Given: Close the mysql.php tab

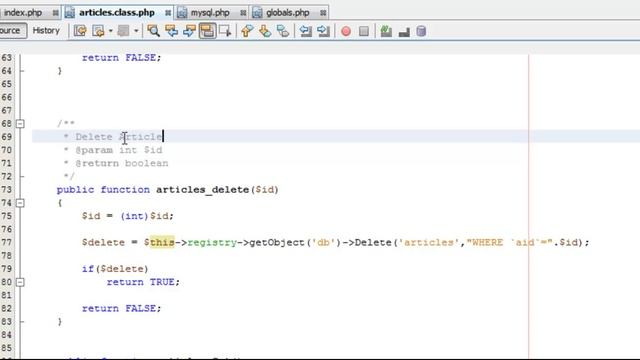Looking at the screenshot, I should [x=243, y=13].
